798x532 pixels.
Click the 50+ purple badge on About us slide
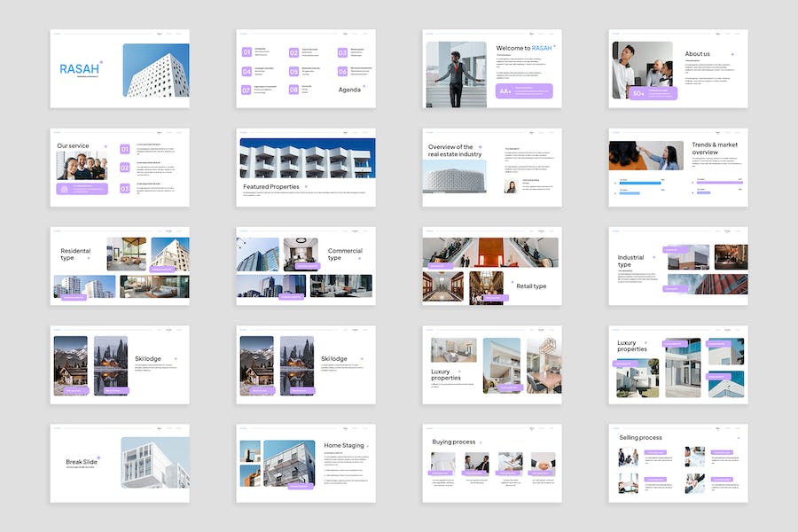pyautogui.click(x=653, y=93)
